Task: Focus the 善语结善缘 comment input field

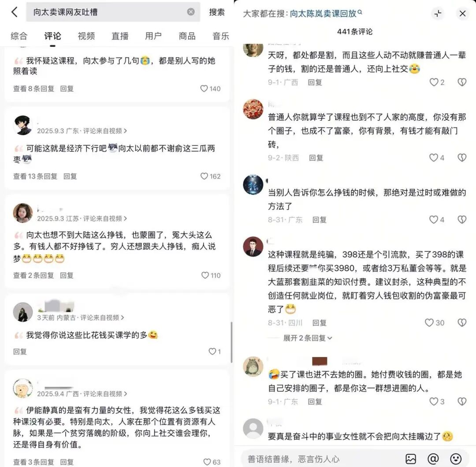Action: click(322, 459)
